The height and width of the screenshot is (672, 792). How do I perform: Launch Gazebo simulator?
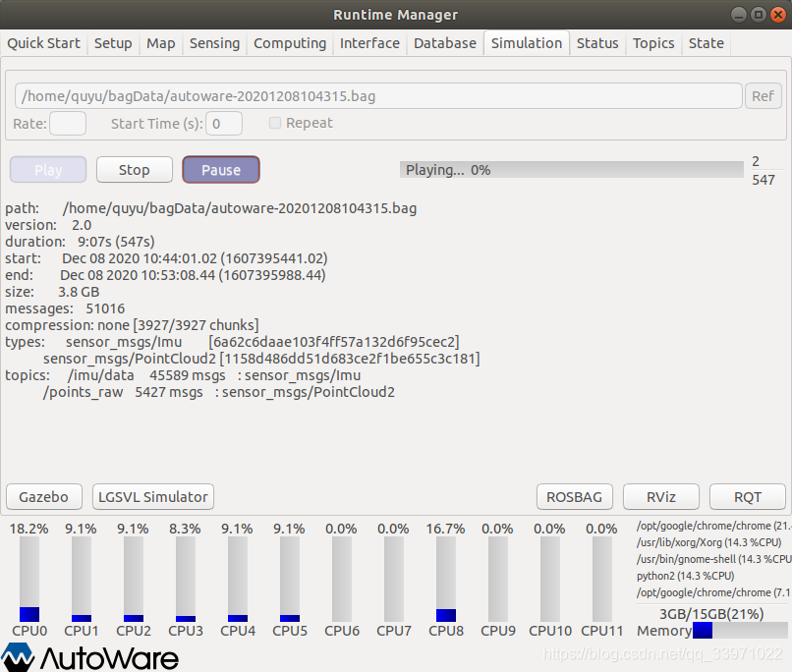(x=43, y=497)
